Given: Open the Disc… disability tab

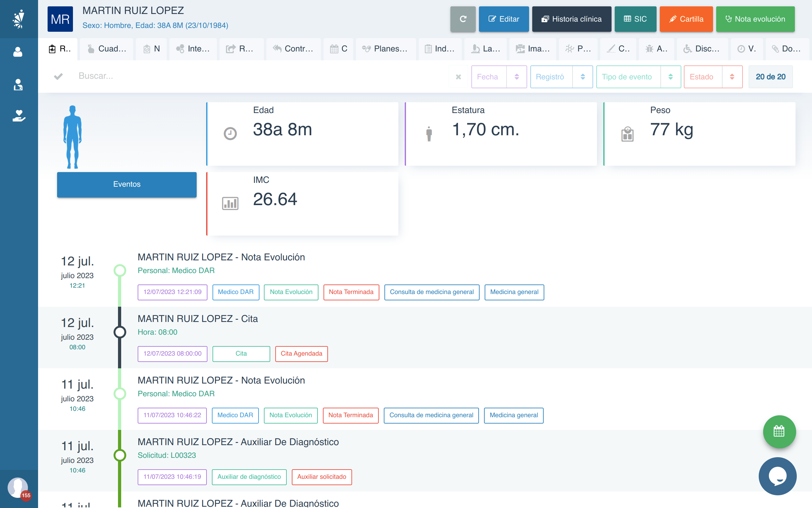Looking at the screenshot, I should pos(702,49).
